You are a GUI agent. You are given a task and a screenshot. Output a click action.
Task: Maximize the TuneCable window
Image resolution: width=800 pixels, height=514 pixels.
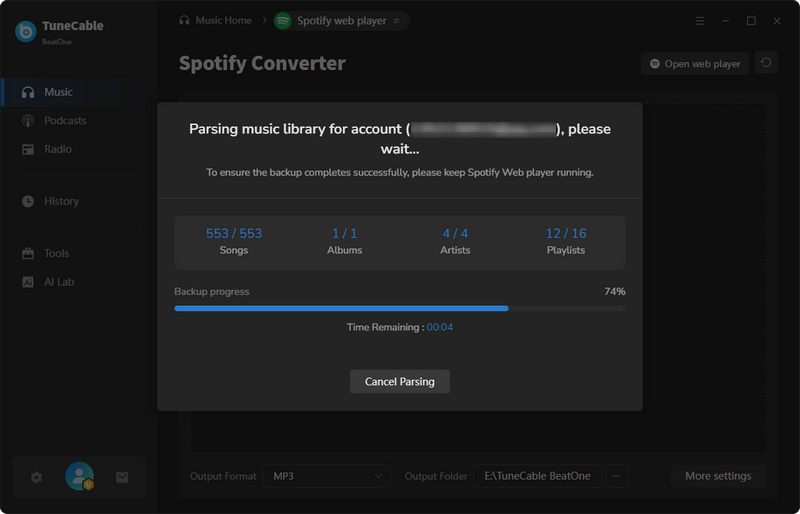coord(751,21)
